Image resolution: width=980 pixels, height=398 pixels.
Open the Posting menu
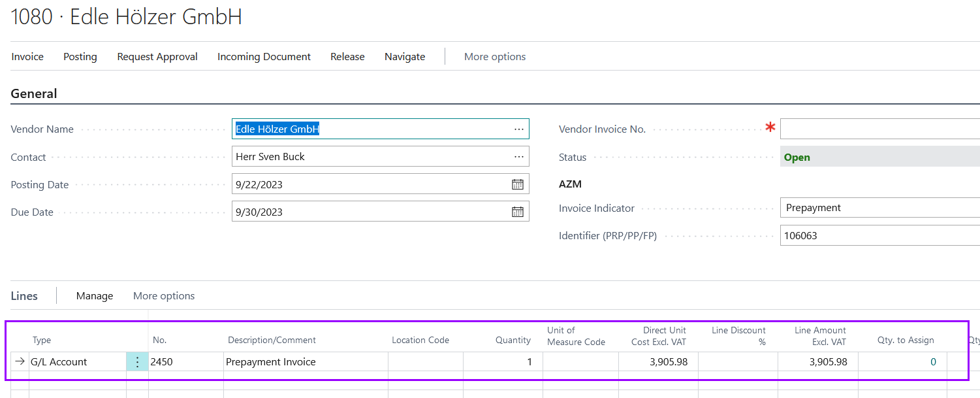pyautogui.click(x=80, y=57)
